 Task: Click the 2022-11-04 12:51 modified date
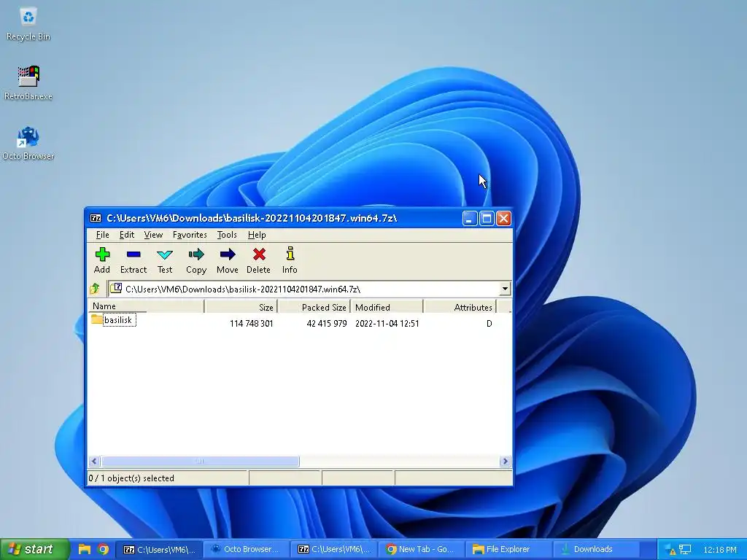387,323
